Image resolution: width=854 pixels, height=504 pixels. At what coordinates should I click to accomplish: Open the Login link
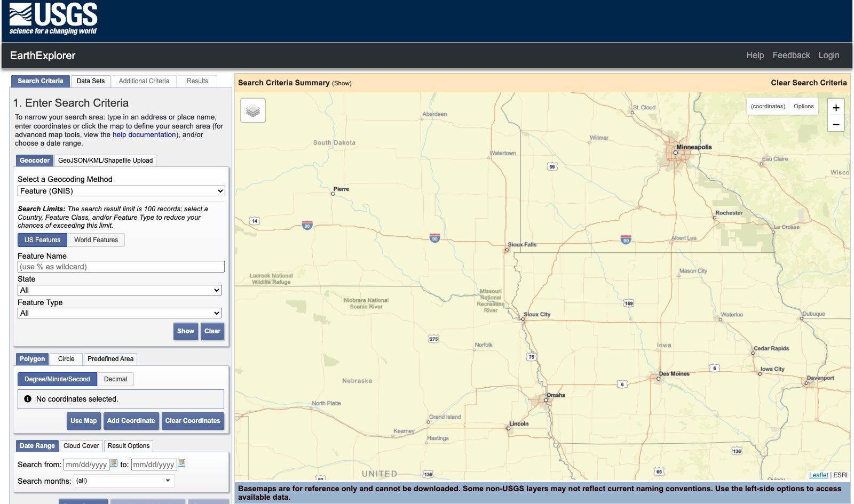coord(828,55)
